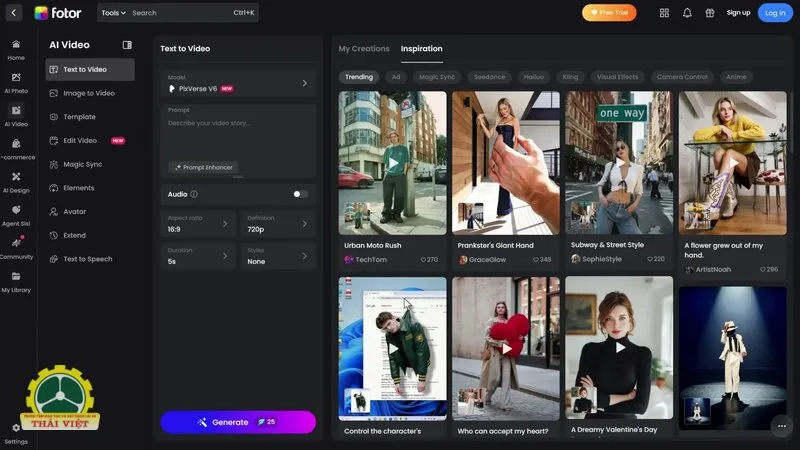Open the apps grid icon in header

click(x=664, y=13)
